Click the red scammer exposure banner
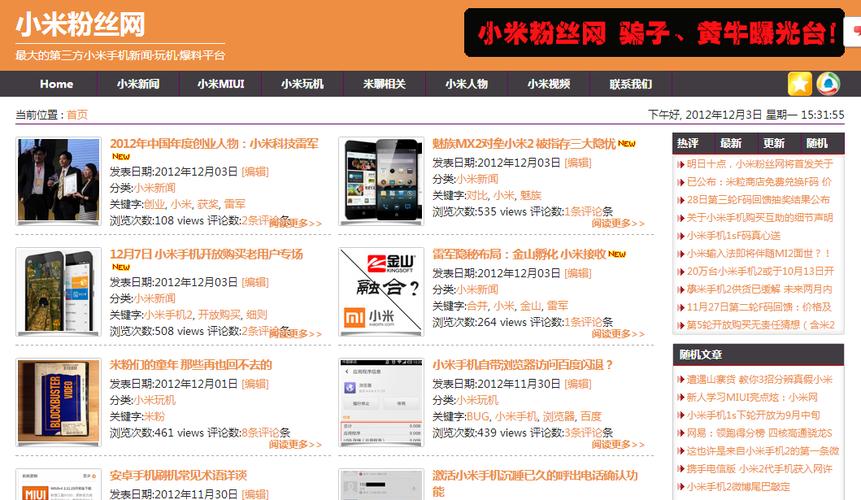This screenshot has height=500, width=861. point(654,34)
